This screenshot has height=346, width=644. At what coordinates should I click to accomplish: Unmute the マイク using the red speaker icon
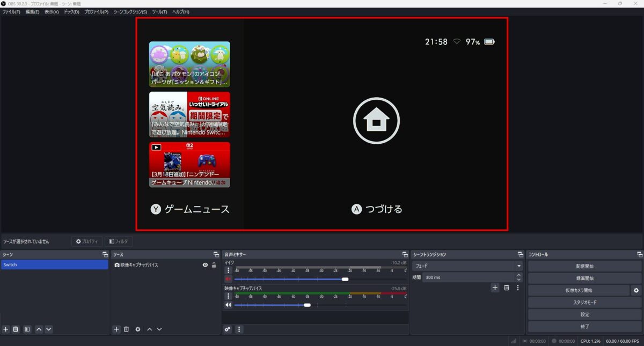click(x=228, y=279)
